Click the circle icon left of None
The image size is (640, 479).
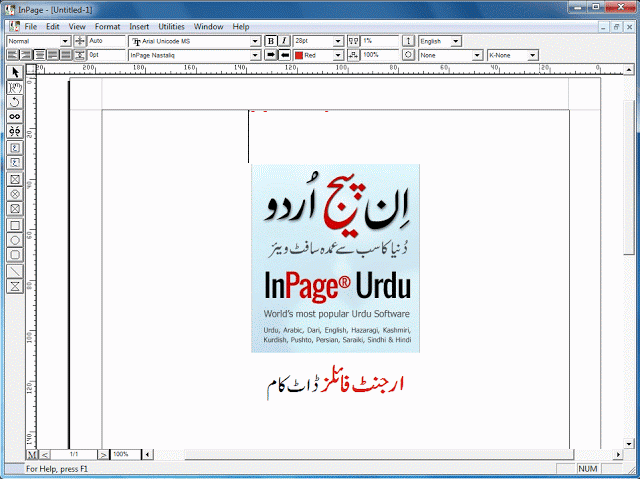408,55
